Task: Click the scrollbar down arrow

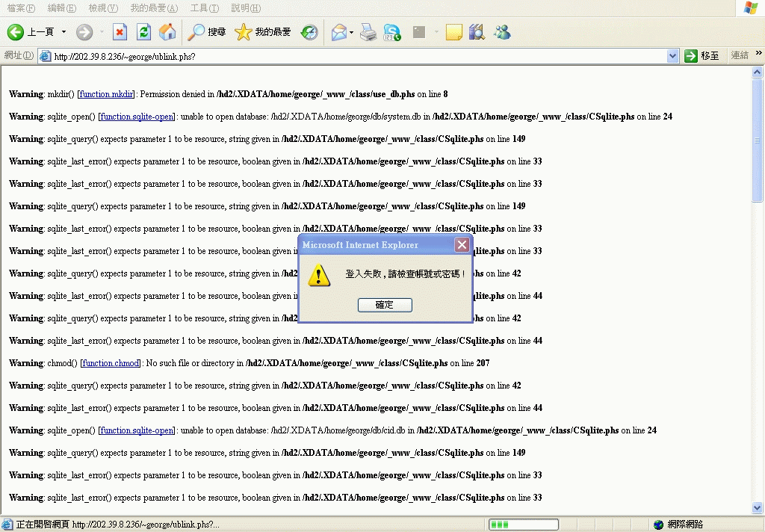Action: (758, 507)
